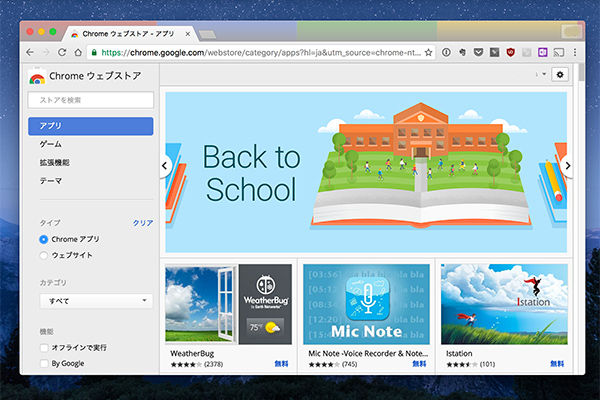Open the browser home page icon
Screen dimensions: 600x400
pyautogui.click(x=78, y=52)
